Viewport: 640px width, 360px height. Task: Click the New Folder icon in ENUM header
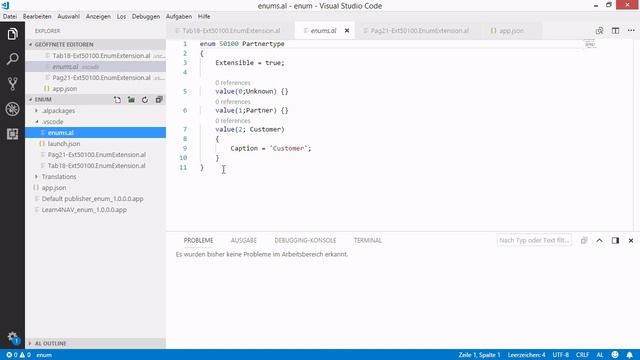coord(131,100)
